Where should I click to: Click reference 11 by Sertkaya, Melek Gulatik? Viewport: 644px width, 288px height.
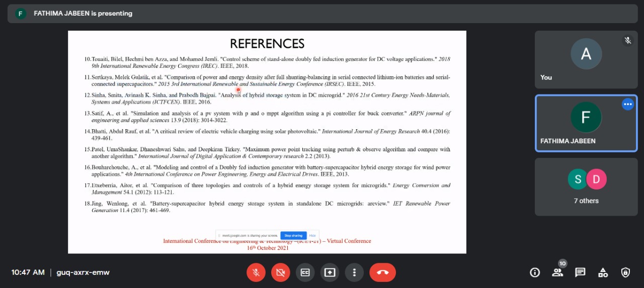267,80
